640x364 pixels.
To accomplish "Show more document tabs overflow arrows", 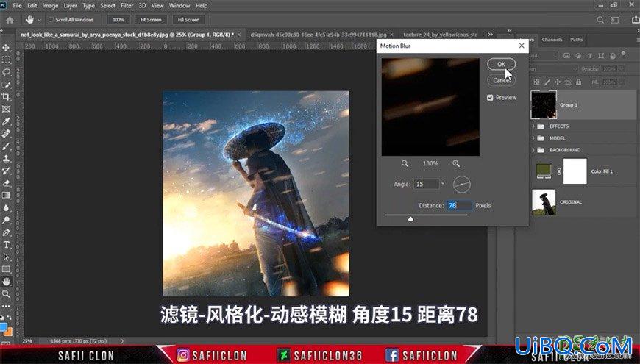I will pos(490,35).
